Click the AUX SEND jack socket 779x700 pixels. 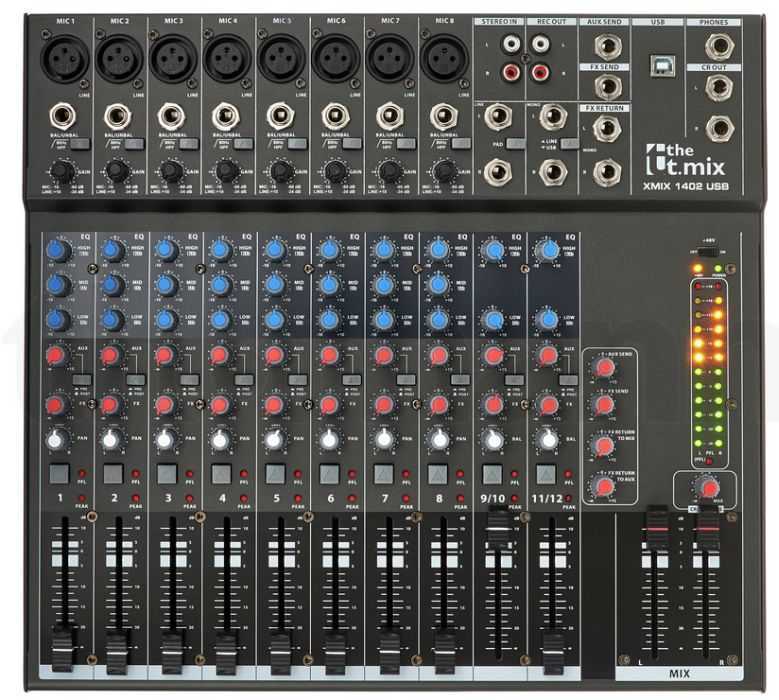pyautogui.click(x=608, y=46)
